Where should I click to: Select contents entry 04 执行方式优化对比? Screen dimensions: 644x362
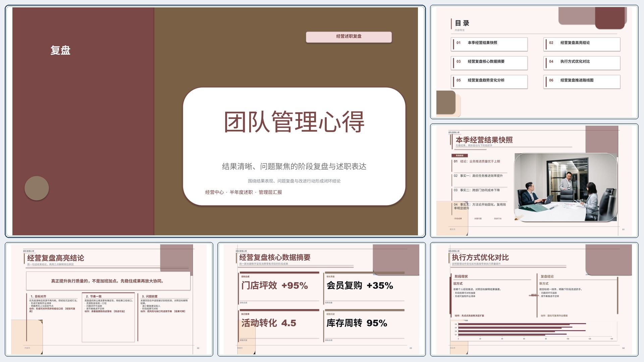(582, 62)
